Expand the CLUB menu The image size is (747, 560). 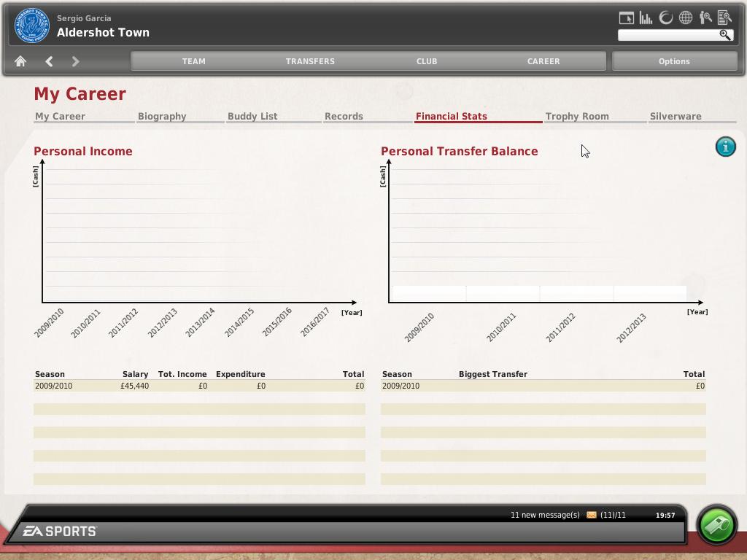click(x=427, y=61)
